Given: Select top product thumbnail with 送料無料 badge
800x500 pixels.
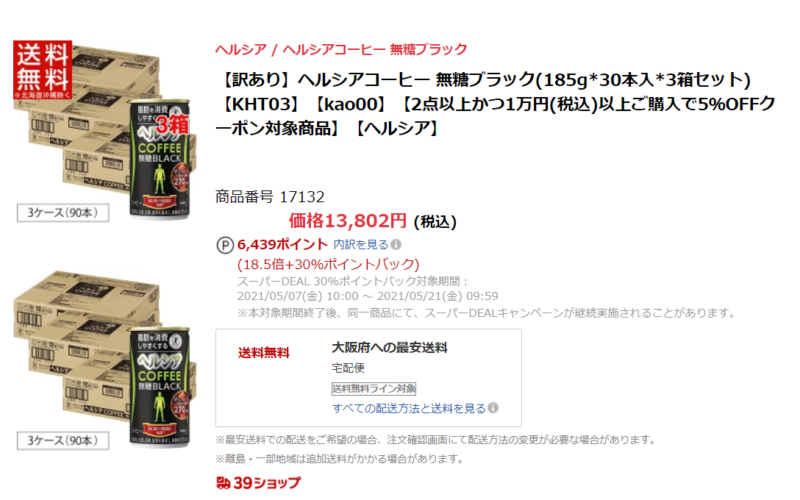Looking at the screenshot, I should coord(105,131).
